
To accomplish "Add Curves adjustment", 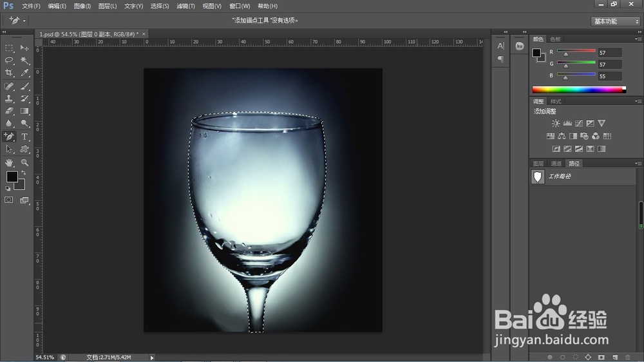I will (579, 123).
